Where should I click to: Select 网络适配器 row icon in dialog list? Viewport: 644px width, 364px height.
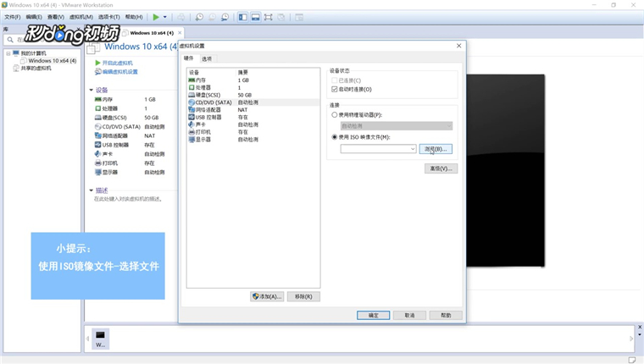coord(192,109)
